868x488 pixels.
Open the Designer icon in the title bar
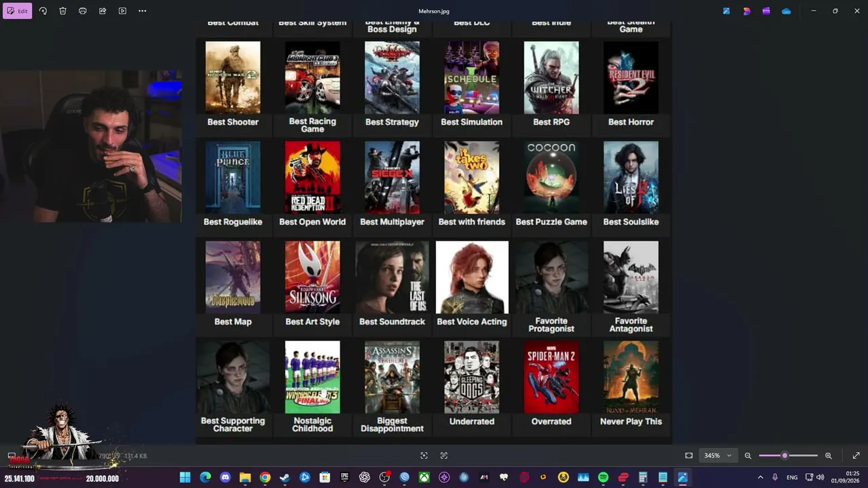[x=747, y=11]
